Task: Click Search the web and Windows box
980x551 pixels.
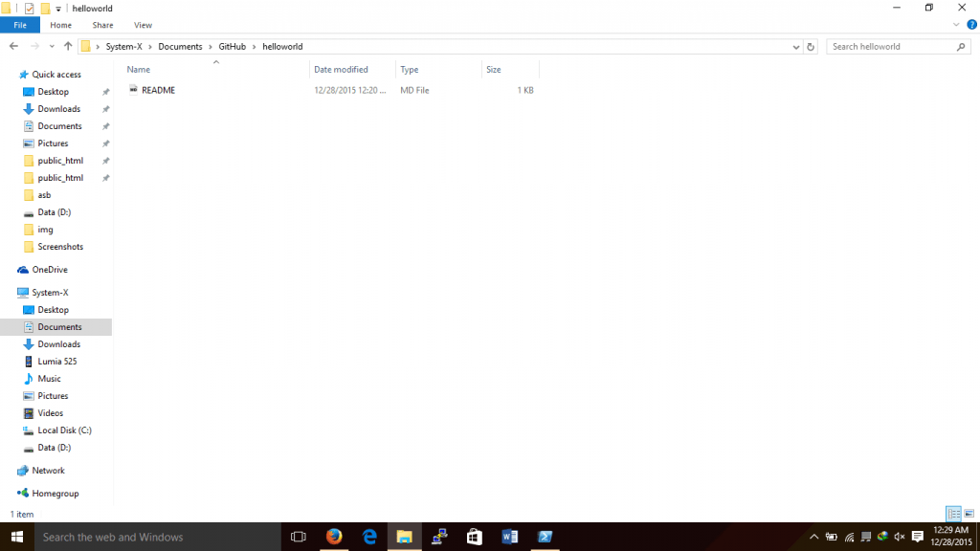Action: point(158,537)
